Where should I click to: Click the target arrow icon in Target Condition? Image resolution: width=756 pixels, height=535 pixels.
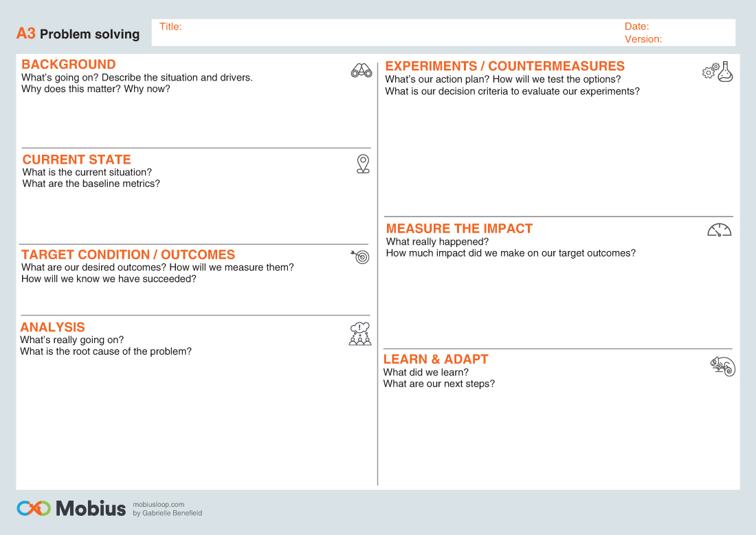[360, 256]
